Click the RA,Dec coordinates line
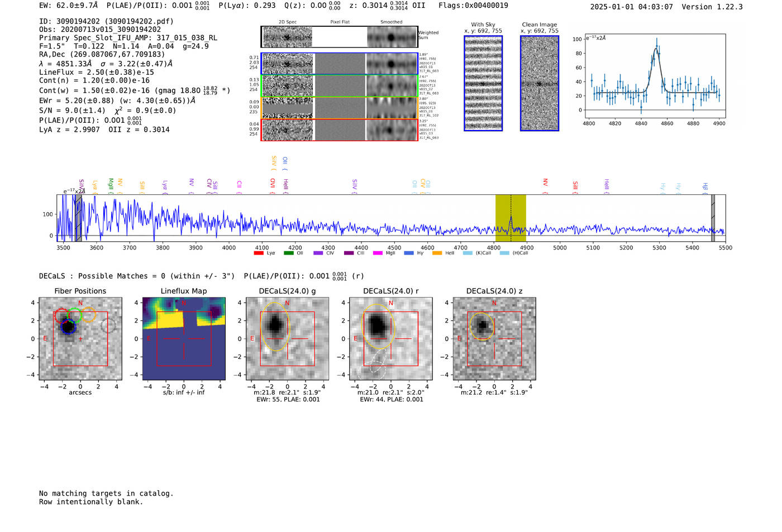Screen dimensions: 782x532 [x=102, y=54]
